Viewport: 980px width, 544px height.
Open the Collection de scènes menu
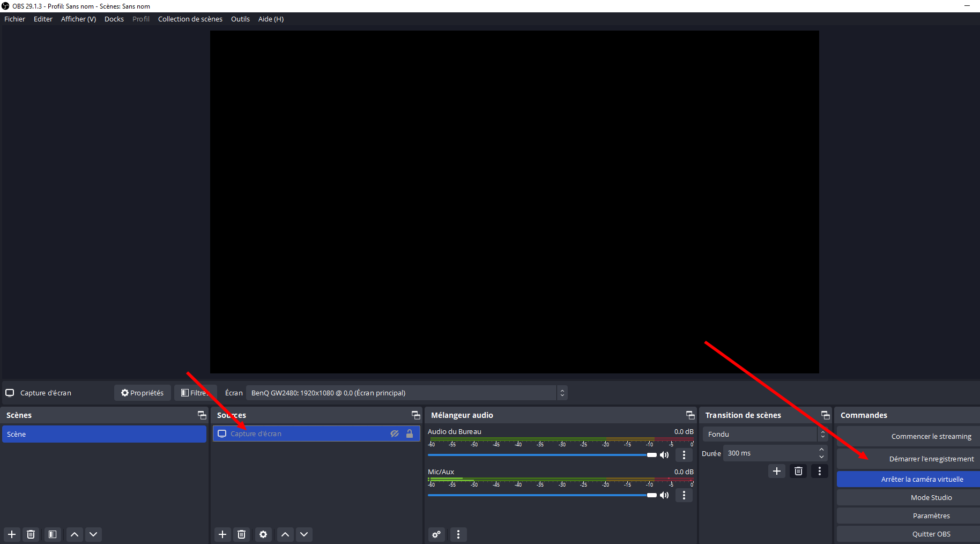click(x=190, y=19)
